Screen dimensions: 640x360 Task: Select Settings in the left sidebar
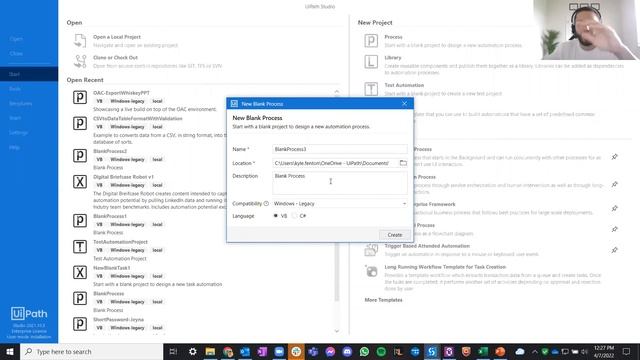click(x=18, y=133)
